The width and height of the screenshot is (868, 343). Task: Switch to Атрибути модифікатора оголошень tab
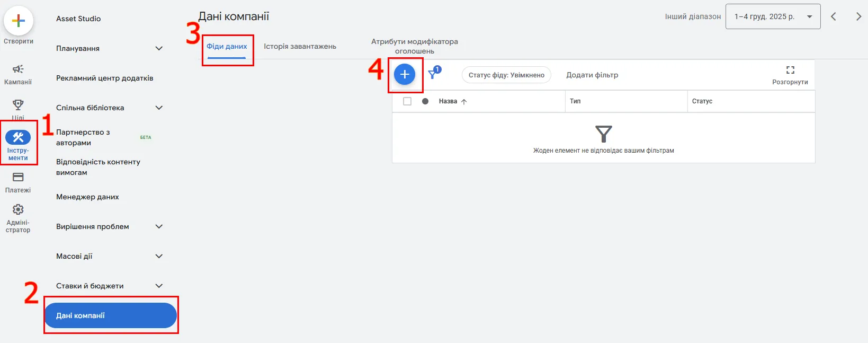point(414,46)
